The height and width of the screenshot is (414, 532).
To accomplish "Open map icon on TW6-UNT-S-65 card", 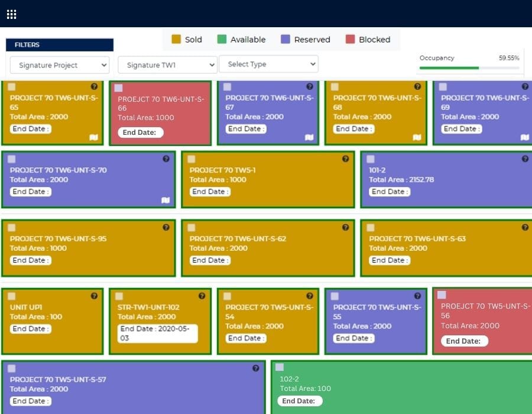I will 93,137.
